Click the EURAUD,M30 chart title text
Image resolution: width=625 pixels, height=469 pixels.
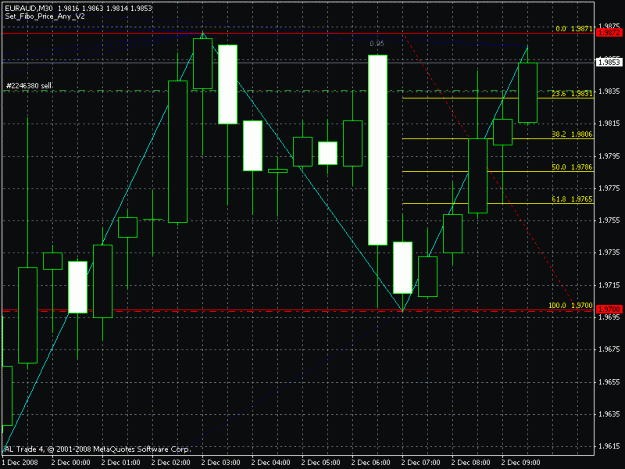(x=78, y=8)
